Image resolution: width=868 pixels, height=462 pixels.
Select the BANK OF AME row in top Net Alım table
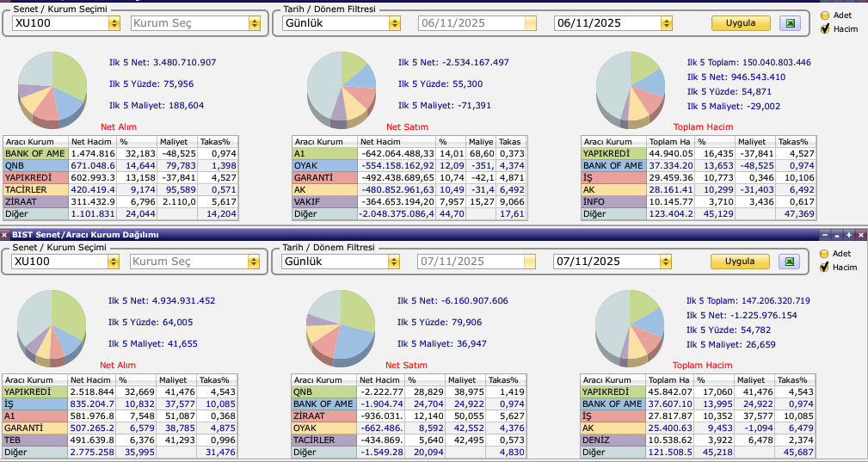pyautogui.click(x=34, y=153)
